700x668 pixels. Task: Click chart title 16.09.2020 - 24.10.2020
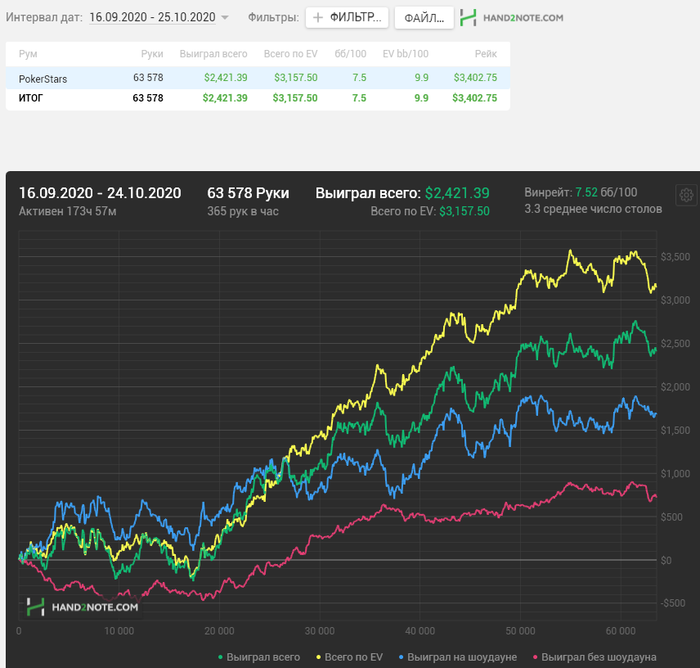(x=100, y=193)
